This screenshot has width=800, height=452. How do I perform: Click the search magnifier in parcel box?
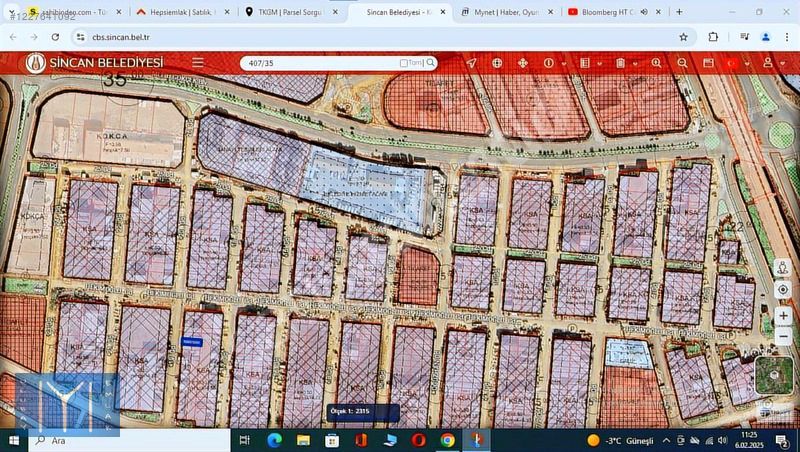pos(431,63)
